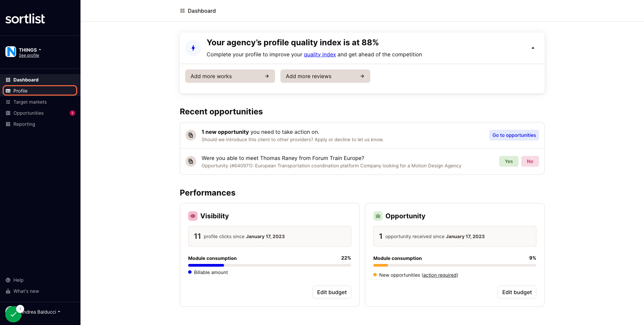Click the Visibility module consumption progress bar
This screenshot has height=325, width=644.
tap(270, 265)
